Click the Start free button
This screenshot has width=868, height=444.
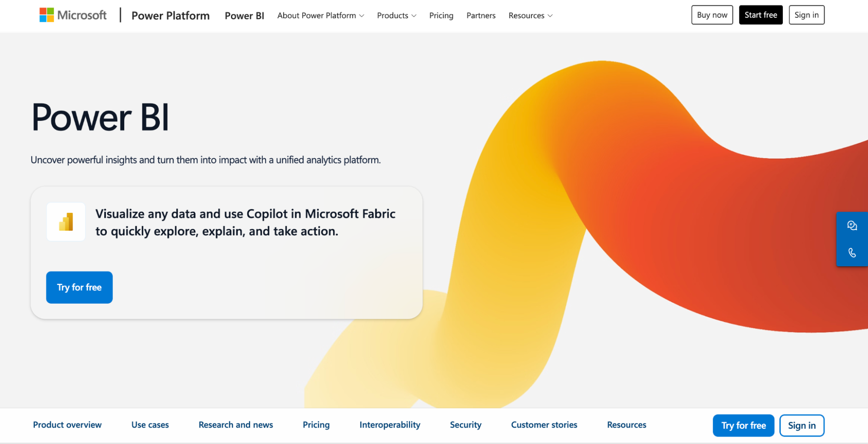761,15
